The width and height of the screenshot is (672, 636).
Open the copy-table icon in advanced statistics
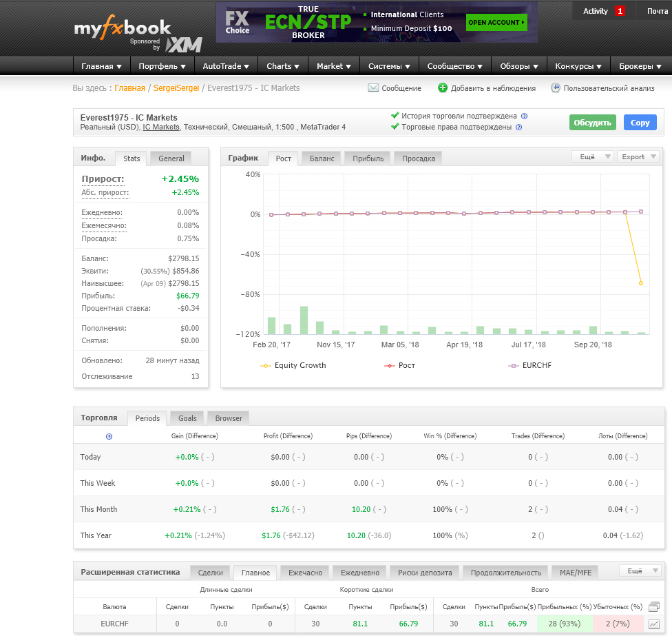(x=654, y=607)
